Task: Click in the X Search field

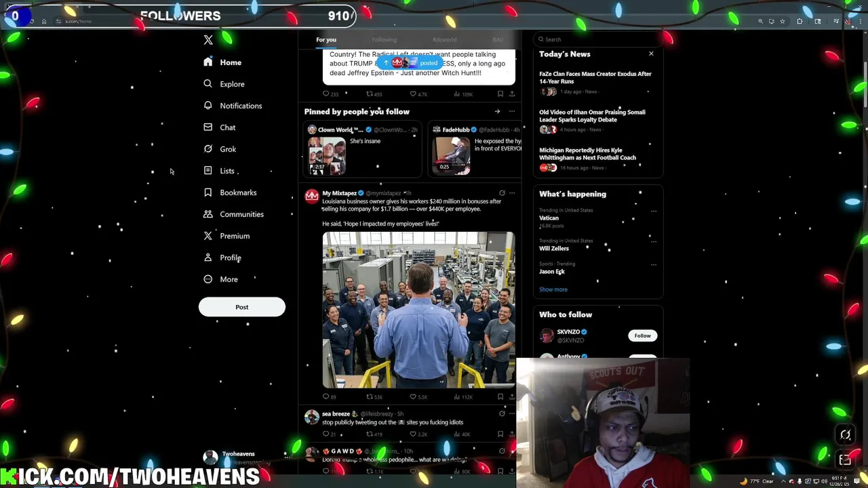Action: [x=598, y=39]
